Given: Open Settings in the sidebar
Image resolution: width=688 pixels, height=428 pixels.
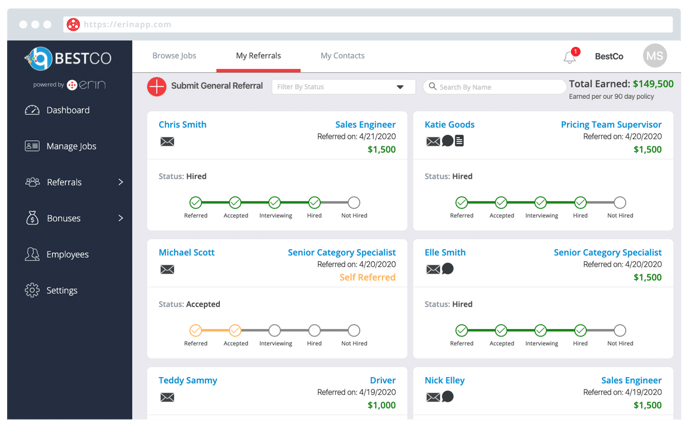Looking at the screenshot, I should (62, 290).
